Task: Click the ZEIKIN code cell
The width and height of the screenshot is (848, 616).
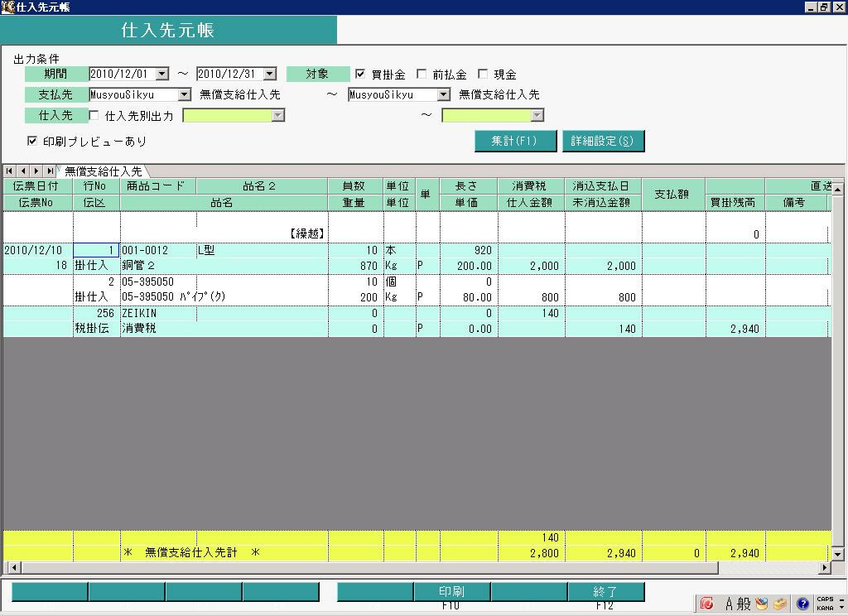Action: pyautogui.click(x=158, y=313)
